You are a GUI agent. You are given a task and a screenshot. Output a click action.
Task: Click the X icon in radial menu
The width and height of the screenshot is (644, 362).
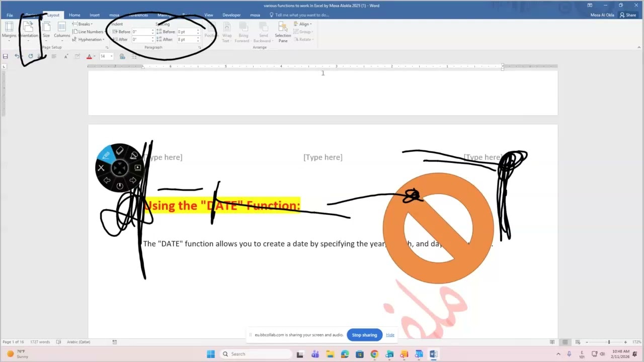coord(101,168)
